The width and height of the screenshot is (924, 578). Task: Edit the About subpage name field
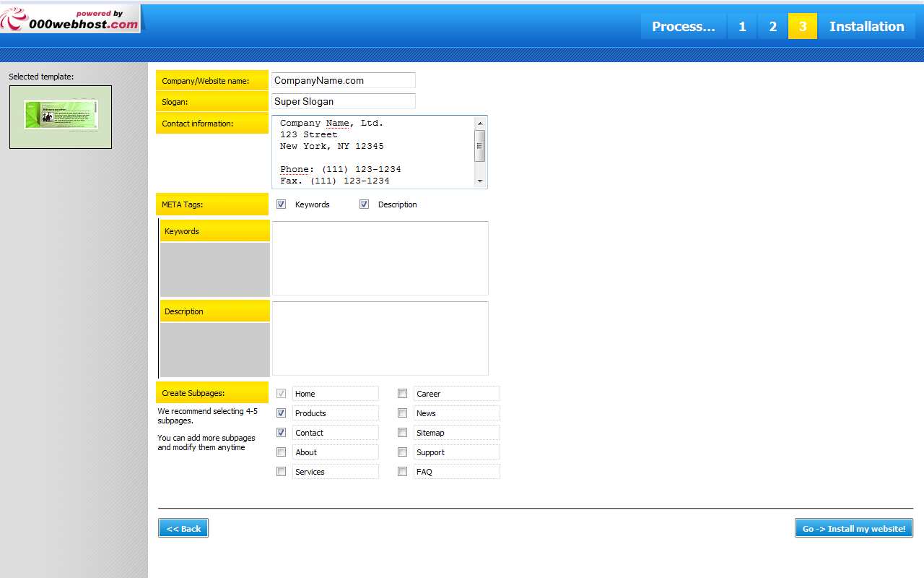point(336,452)
